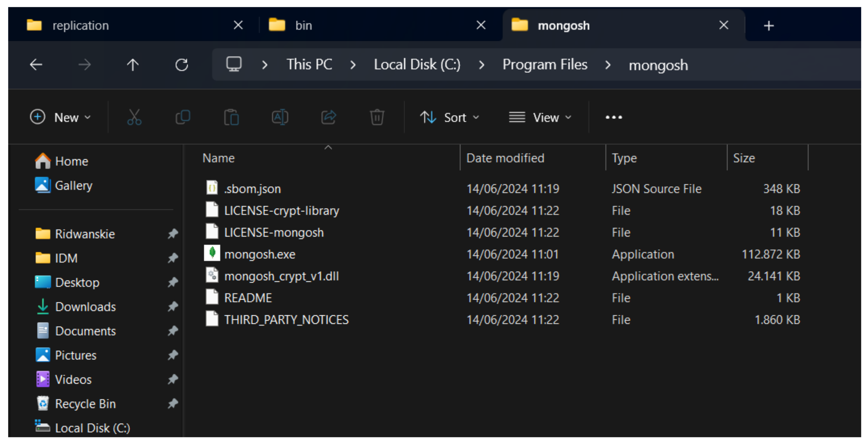The width and height of the screenshot is (868, 444).
Task: Click the Delete trash icon
Action: tap(377, 117)
